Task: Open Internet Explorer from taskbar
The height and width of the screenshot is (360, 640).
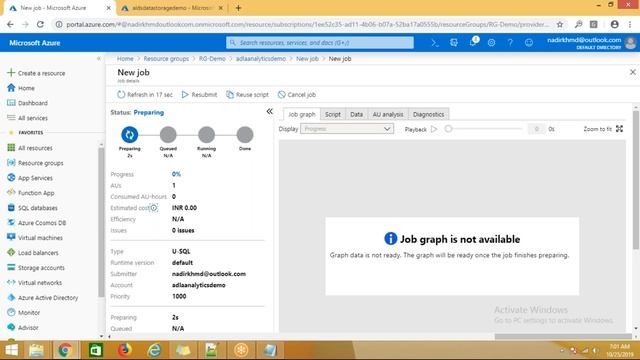Action: point(154,350)
